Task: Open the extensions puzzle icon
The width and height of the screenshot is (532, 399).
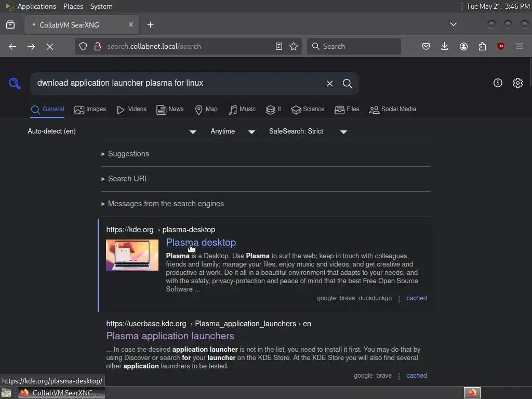Action: (x=482, y=46)
